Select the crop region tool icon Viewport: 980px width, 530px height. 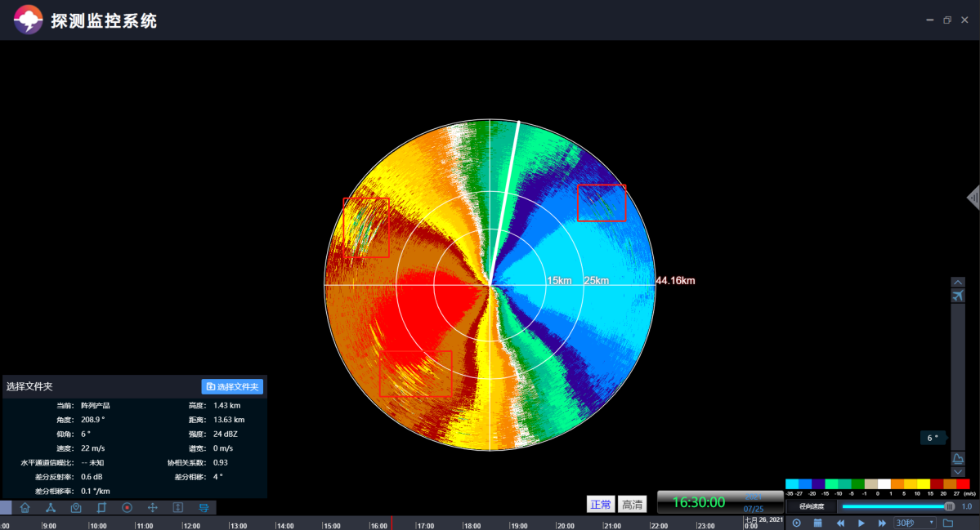coord(101,508)
